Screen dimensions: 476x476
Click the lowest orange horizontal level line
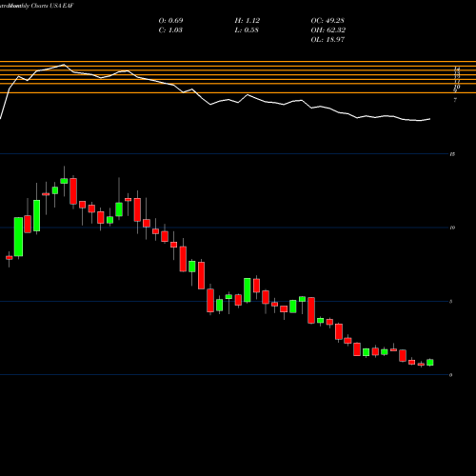coord(238,92)
